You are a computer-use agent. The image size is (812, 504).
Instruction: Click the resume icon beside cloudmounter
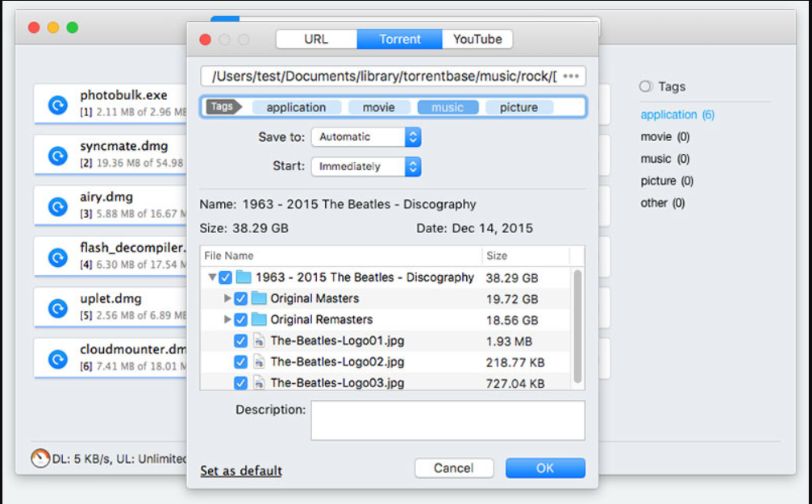(58, 359)
